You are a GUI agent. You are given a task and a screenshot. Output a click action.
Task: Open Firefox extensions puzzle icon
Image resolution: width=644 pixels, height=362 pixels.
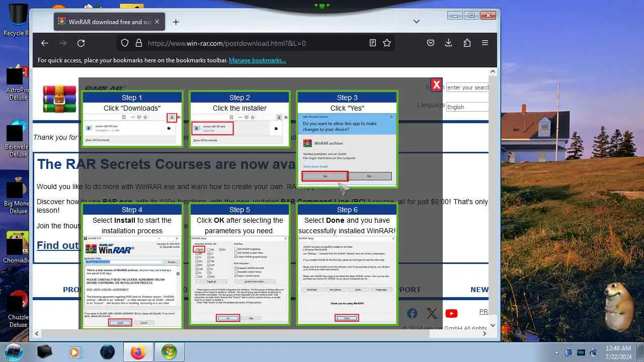pos(467,43)
